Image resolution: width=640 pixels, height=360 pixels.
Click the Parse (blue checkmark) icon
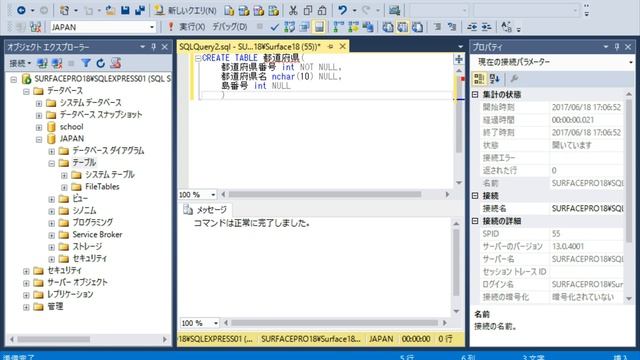(x=275, y=27)
